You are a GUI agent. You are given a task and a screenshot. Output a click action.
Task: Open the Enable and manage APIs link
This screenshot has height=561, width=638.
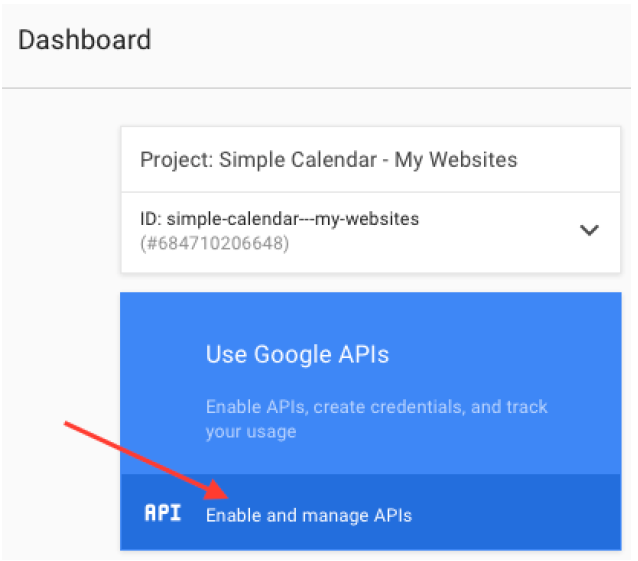309,515
